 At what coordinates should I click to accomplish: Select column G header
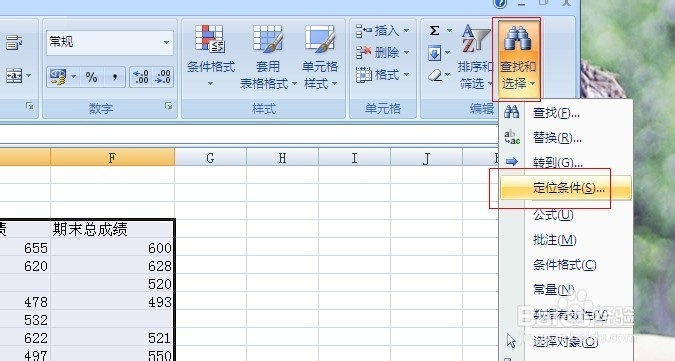click(x=211, y=157)
